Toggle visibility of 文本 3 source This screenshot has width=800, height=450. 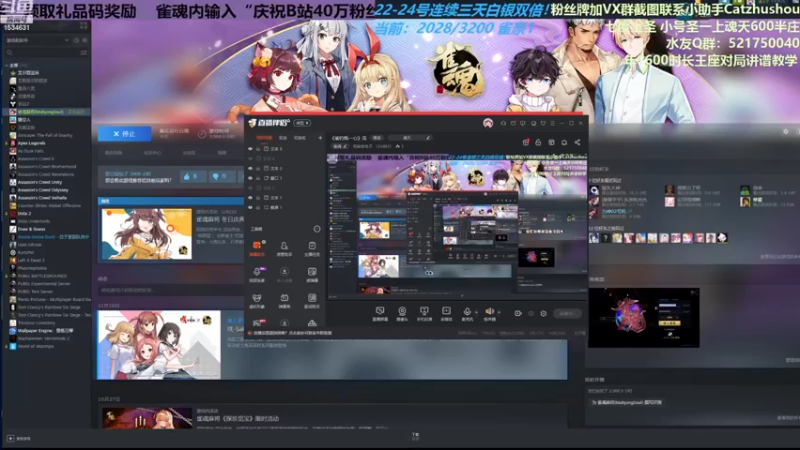click(x=250, y=168)
